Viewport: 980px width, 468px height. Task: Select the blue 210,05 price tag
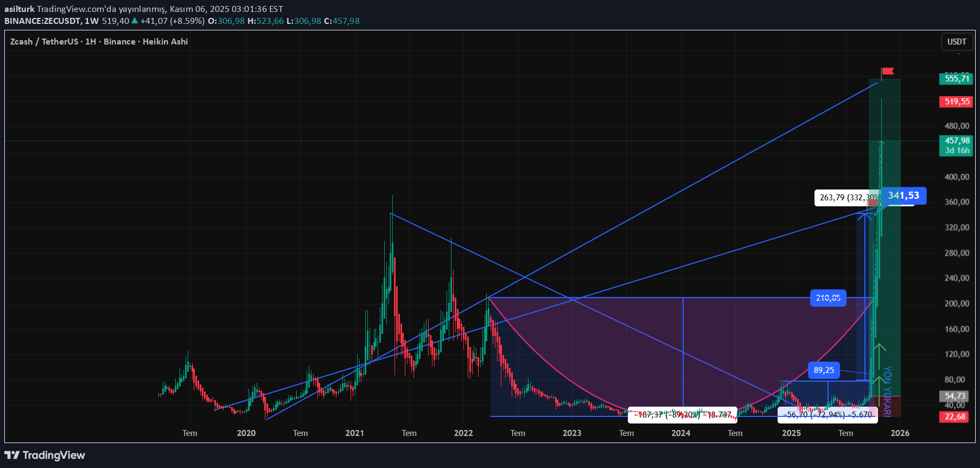click(x=828, y=298)
